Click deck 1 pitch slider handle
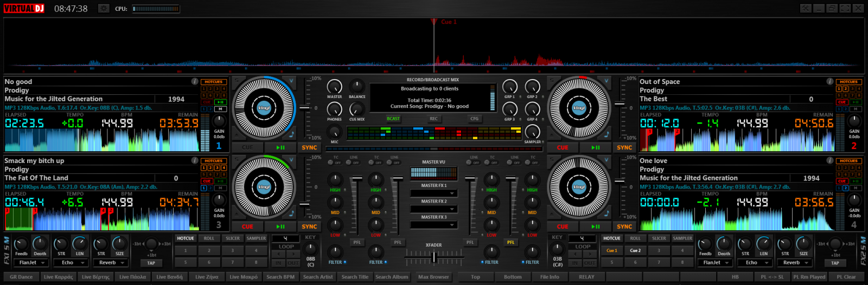 tap(304, 108)
